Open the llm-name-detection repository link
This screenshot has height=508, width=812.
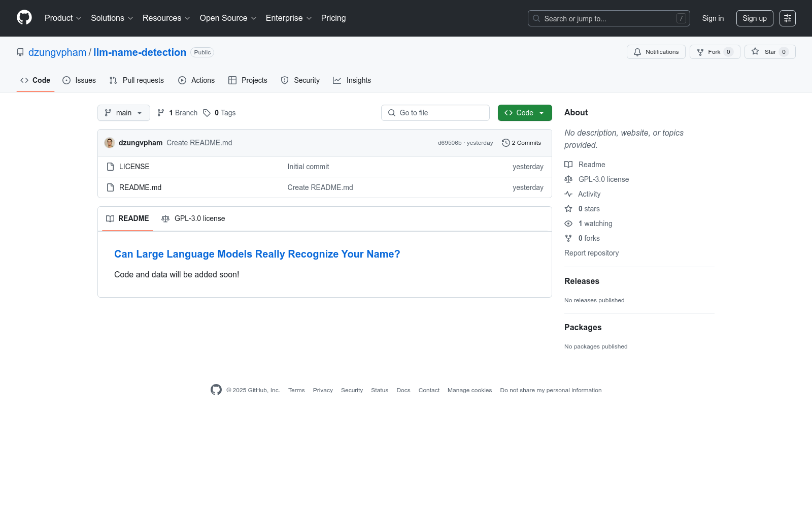pyautogui.click(x=140, y=52)
